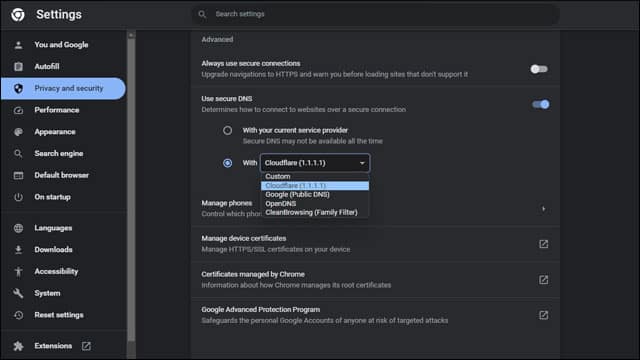Open Performance settings section
Viewport: 640px width, 360px height.
coord(63,110)
